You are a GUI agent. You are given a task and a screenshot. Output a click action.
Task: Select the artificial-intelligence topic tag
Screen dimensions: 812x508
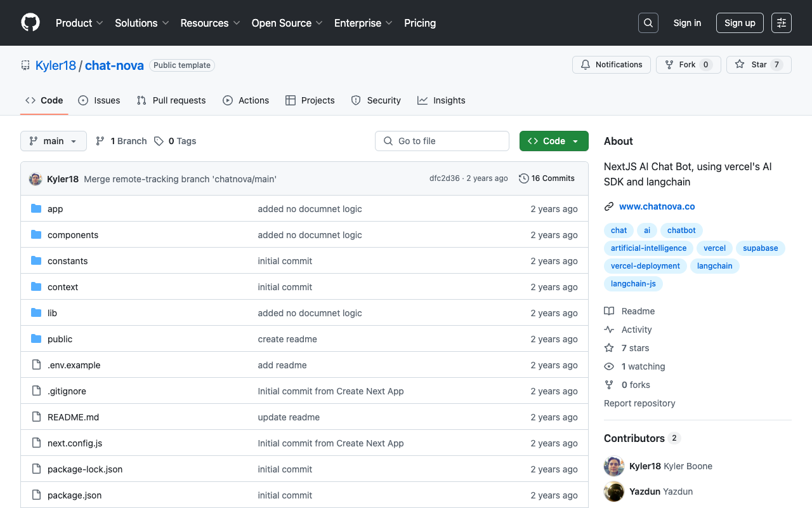(648, 248)
